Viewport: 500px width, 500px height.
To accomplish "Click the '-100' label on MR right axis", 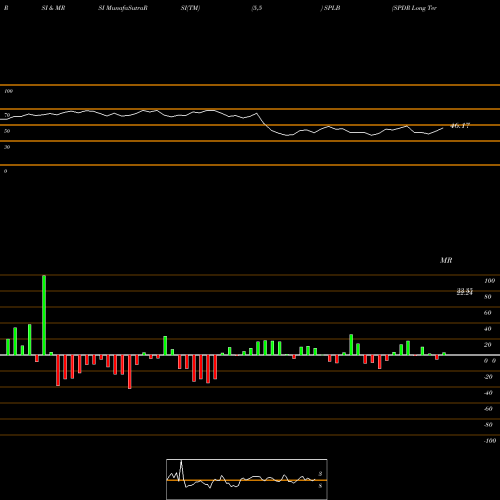I will point(490,441).
